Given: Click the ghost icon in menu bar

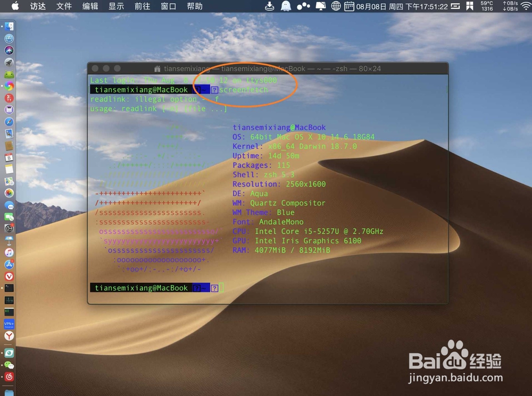Looking at the screenshot, I should point(286,6).
